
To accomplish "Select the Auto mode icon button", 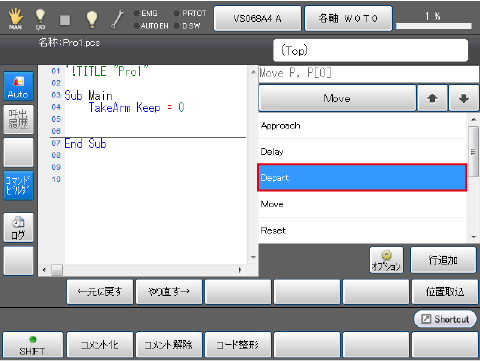I will [18, 86].
